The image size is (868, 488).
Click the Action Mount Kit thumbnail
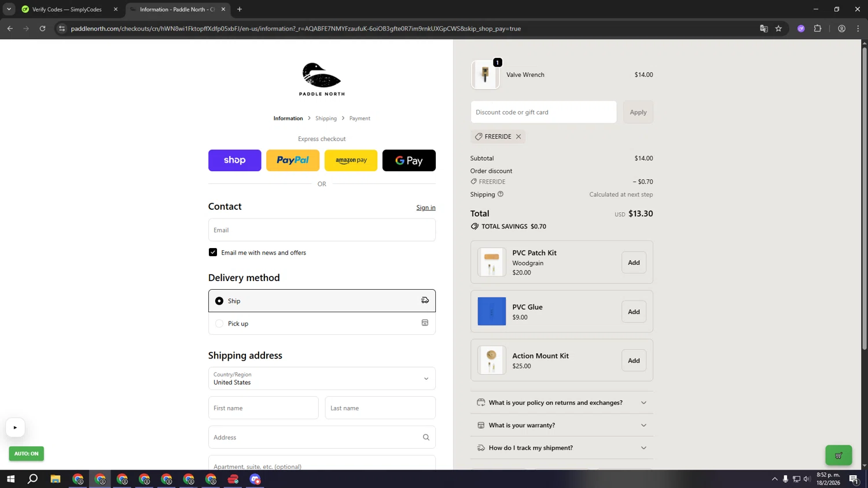pyautogui.click(x=492, y=360)
